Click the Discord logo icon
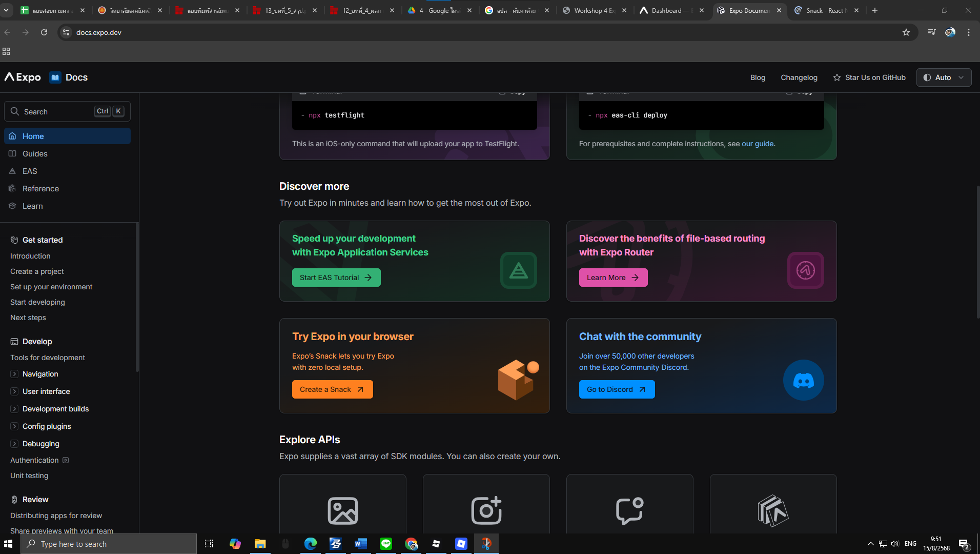 pyautogui.click(x=803, y=380)
